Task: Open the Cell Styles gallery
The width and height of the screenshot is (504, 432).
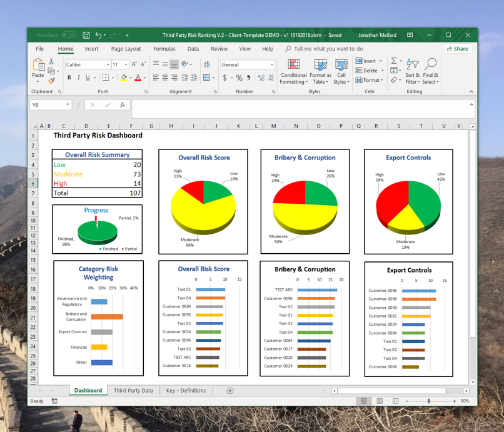Action: [x=341, y=71]
